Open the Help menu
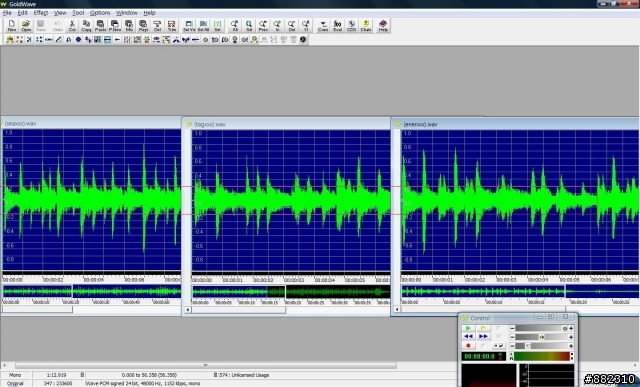The width and height of the screenshot is (640, 387). tap(149, 13)
